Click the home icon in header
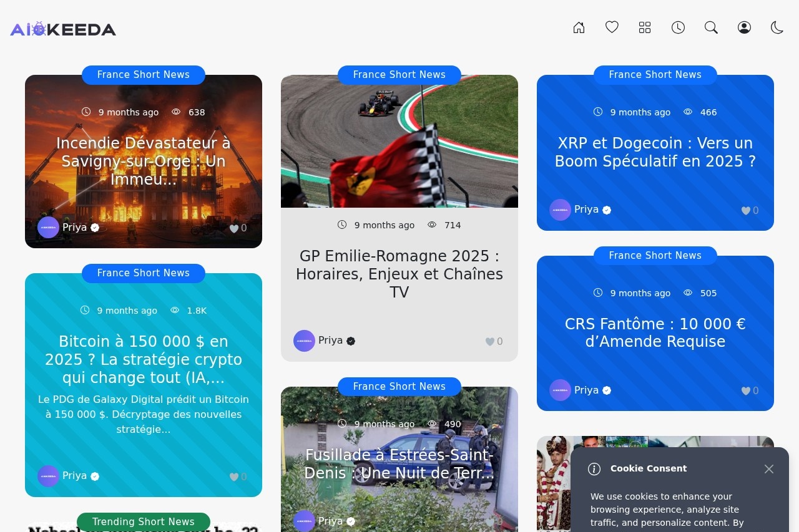The height and width of the screenshot is (532, 799). point(579,27)
